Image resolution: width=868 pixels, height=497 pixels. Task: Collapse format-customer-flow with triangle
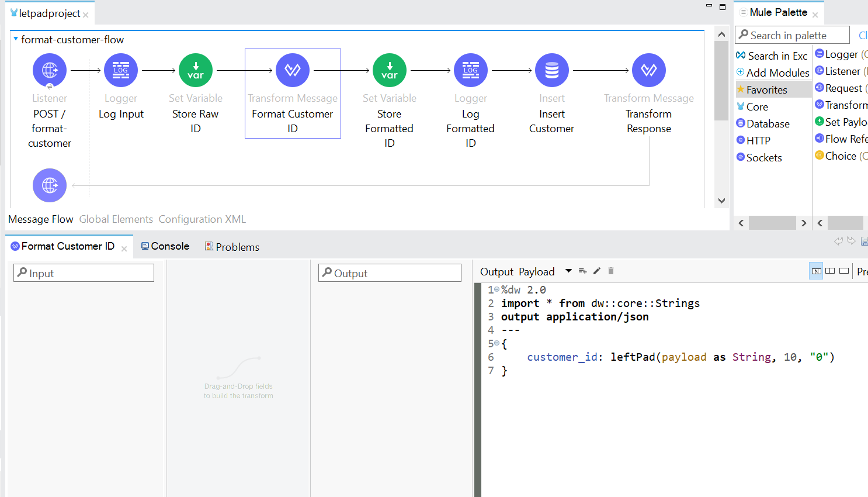tap(16, 39)
